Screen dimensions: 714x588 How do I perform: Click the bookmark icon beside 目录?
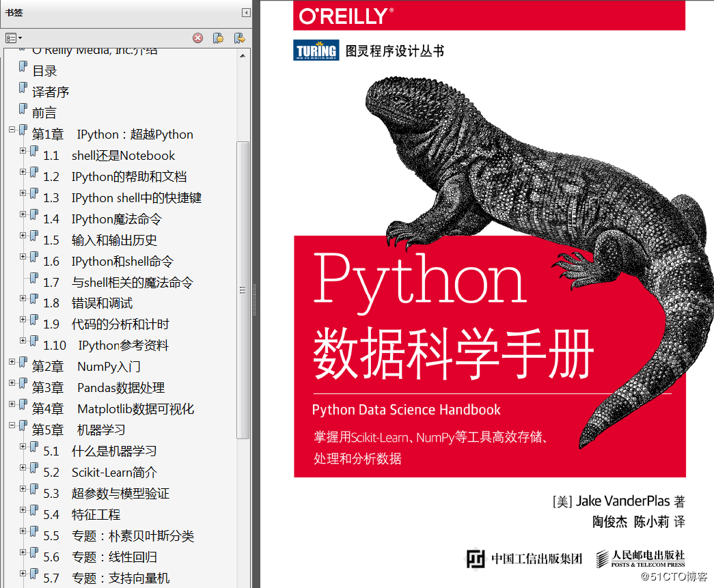pyautogui.click(x=23, y=67)
